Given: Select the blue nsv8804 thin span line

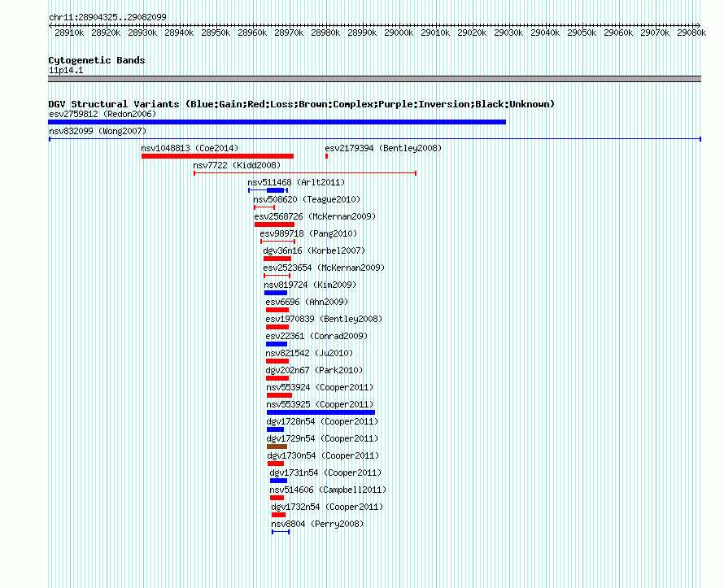Looking at the screenshot, I should click(281, 532).
